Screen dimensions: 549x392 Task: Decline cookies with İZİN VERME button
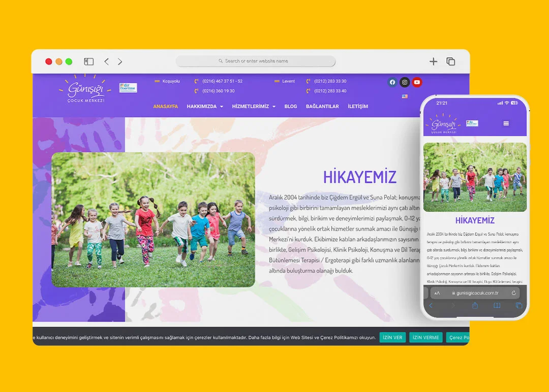426,338
